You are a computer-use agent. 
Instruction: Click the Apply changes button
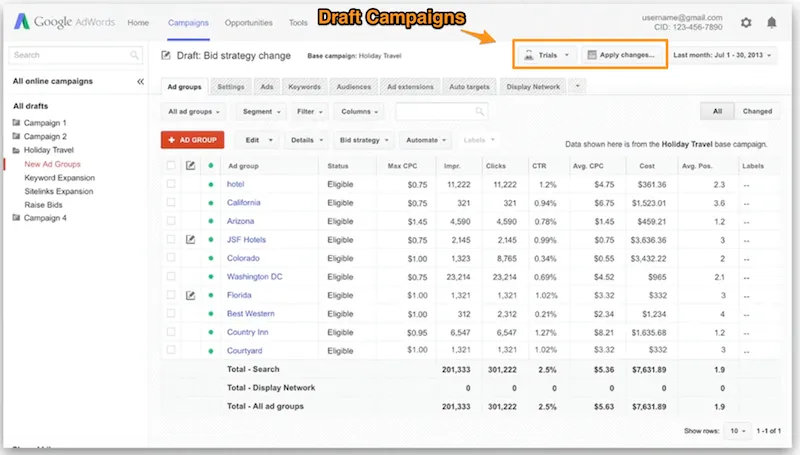[x=622, y=55]
